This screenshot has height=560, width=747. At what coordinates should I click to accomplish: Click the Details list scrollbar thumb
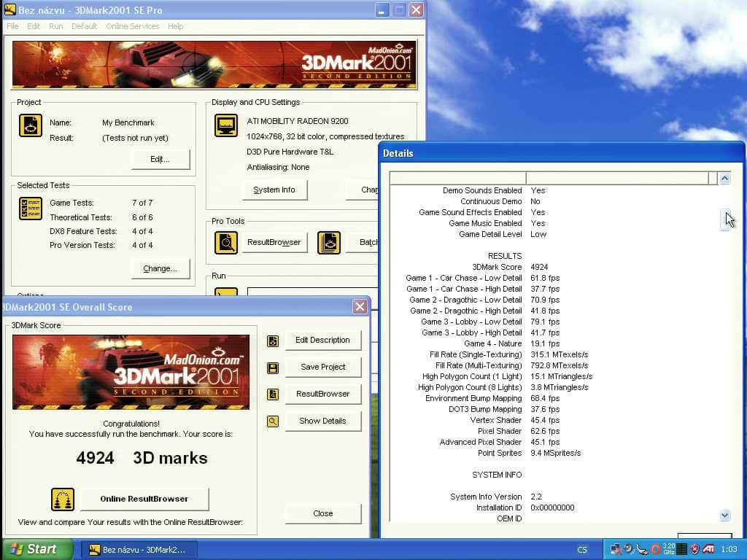coord(724,219)
